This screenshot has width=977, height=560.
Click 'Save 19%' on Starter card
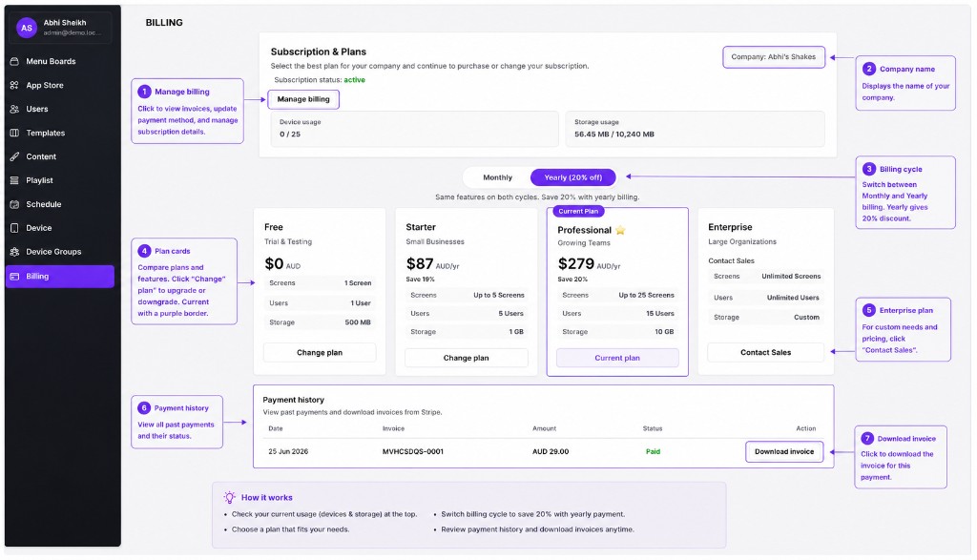coord(420,280)
